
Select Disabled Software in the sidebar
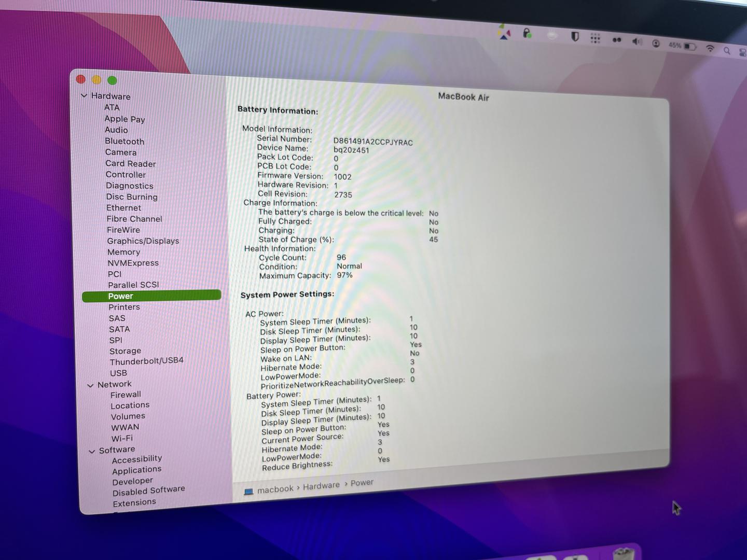pos(148,491)
